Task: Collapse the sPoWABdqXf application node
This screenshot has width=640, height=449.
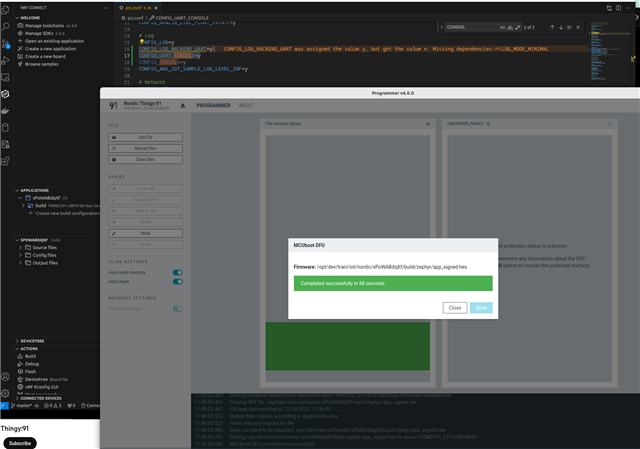Action: coord(20,198)
